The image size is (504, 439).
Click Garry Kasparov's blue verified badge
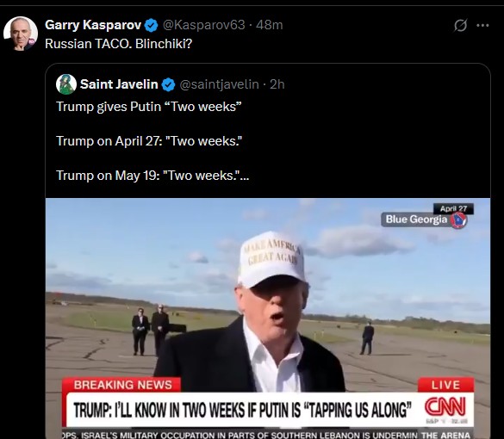point(151,25)
